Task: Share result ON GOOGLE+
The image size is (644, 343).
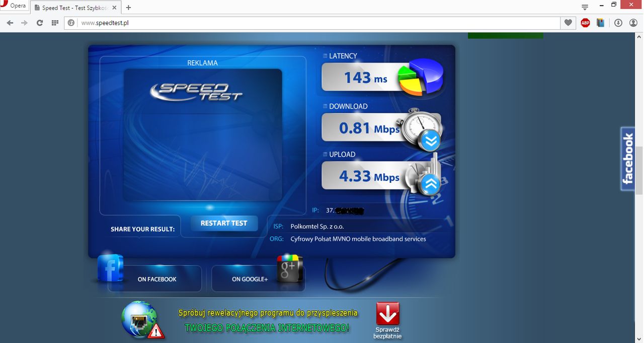Action: click(250, 279)
